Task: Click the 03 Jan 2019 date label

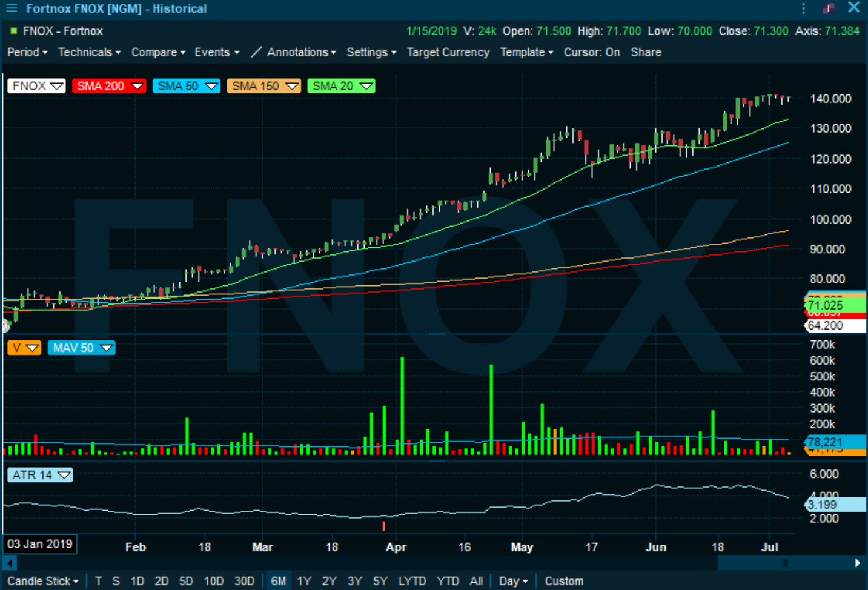Action: click(x=40, y=544)
